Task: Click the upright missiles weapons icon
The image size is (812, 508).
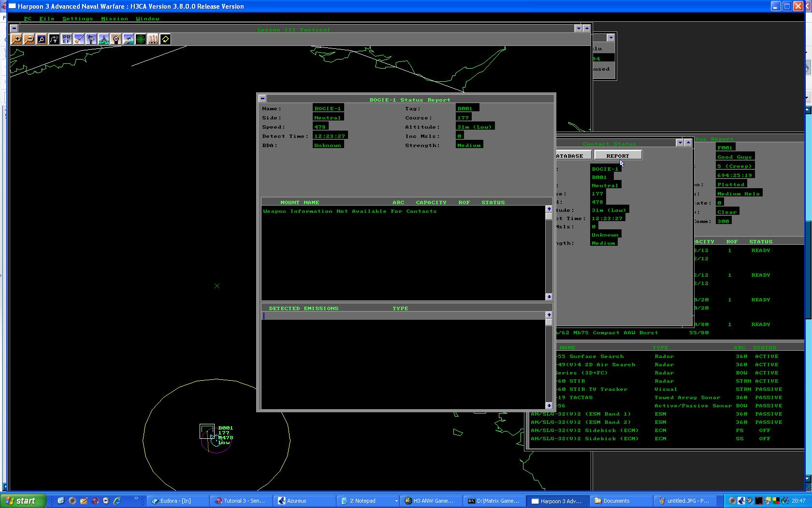Action: 153,39
